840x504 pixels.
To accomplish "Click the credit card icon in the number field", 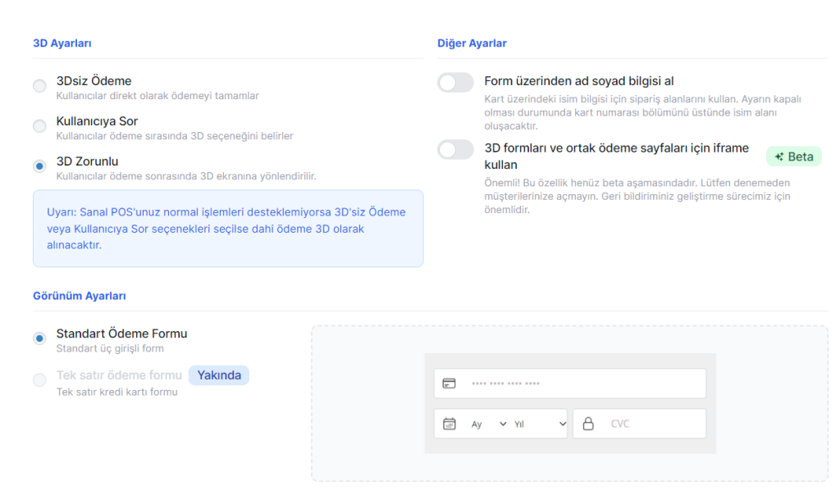I will click(x=449, y=384).
